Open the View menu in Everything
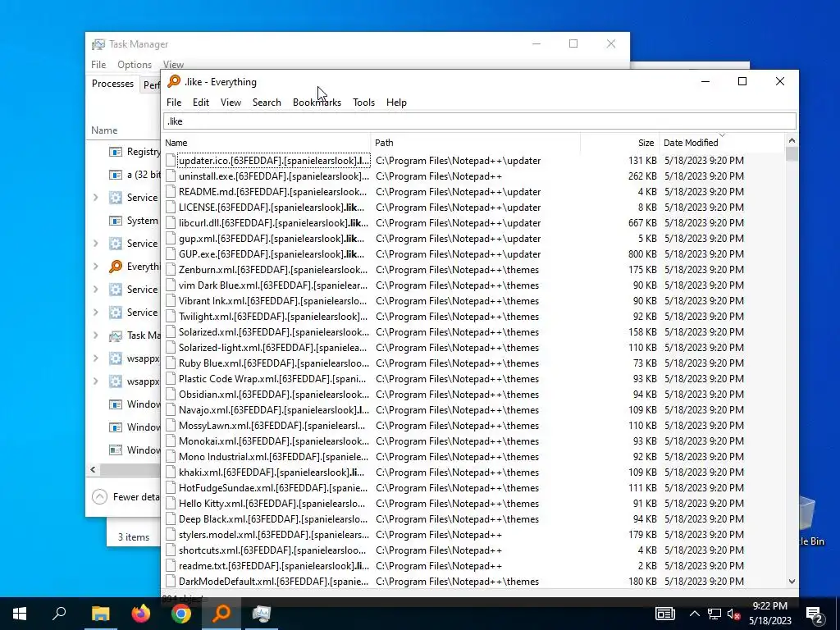Image resolution: width=840 pixels, height=630 pixels. click(231, 103)
